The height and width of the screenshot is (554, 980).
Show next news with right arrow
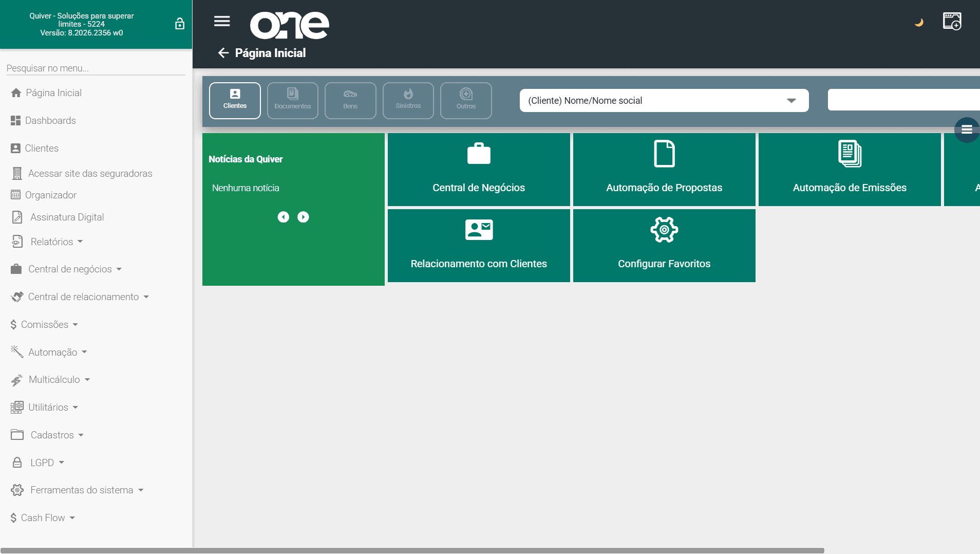(303, 217)
